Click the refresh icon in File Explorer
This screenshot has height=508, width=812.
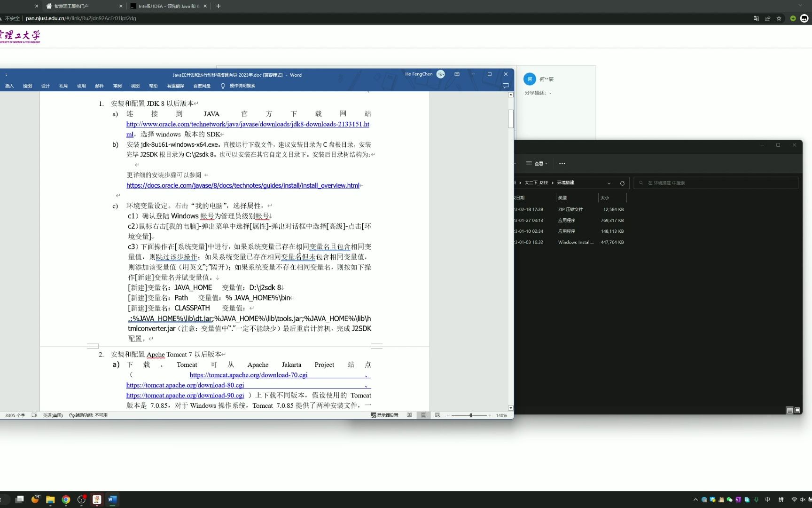[x=622, y=183]
